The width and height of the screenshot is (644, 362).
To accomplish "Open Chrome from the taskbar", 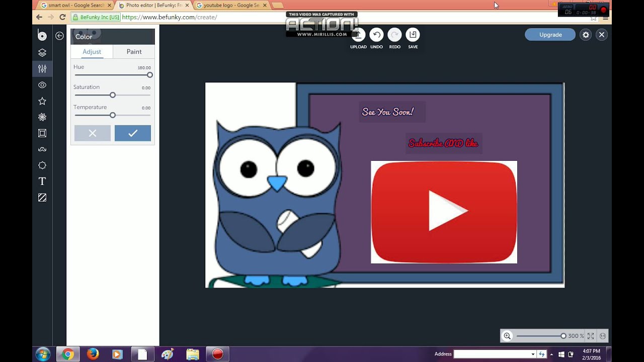I will pyautogui.click(x=68, y=354).
